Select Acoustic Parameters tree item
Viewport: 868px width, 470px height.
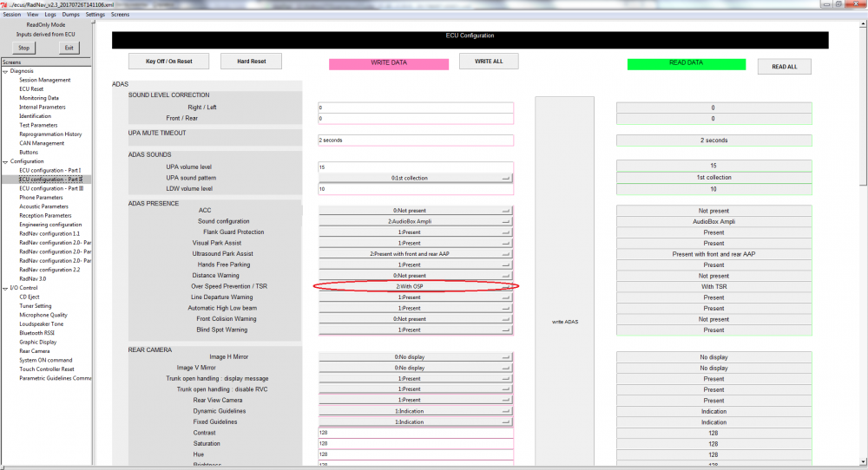[43, 206]
